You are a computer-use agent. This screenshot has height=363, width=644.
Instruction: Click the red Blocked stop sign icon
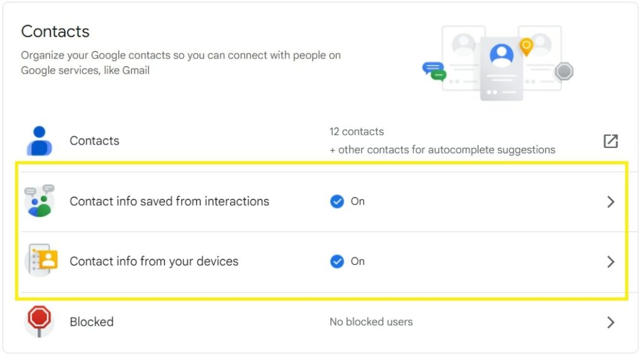39,321
